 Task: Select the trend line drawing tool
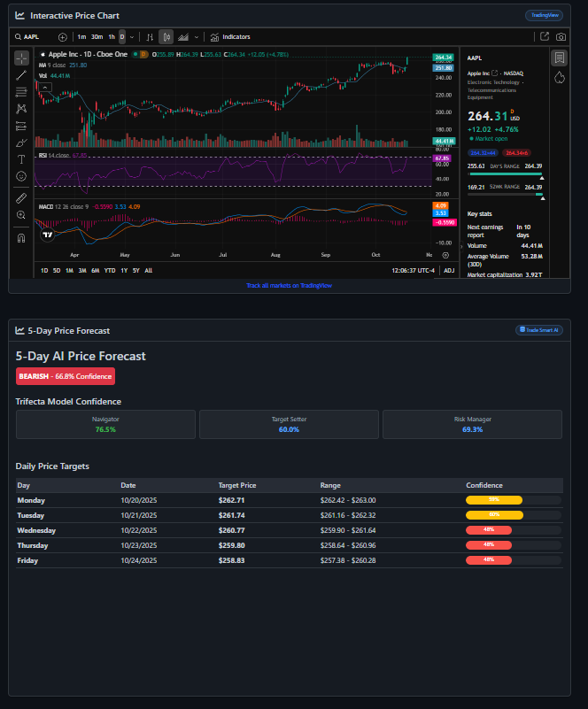pos(21,74)
